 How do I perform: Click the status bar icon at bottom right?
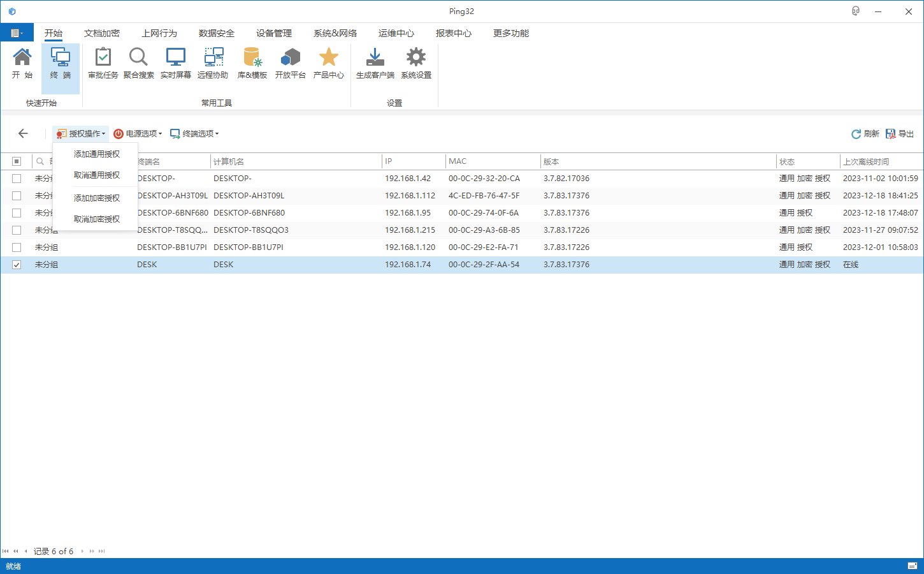pos(913,566)
